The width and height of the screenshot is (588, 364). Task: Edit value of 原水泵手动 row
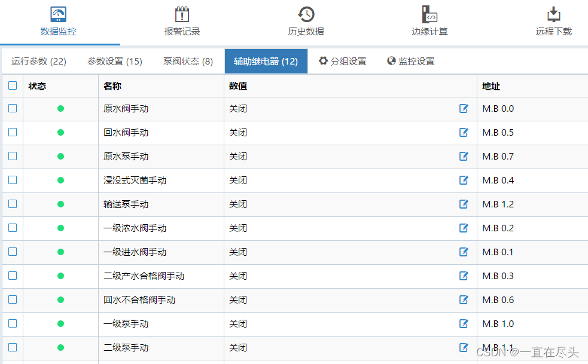click(464, 157)
